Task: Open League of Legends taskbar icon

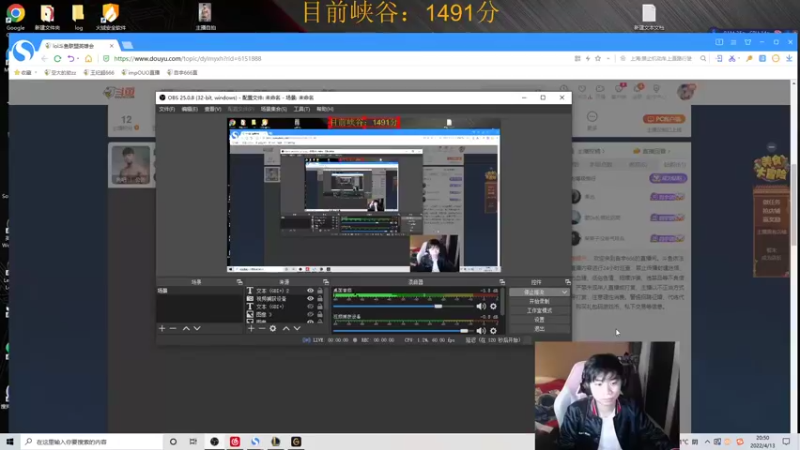Action: tap(276, 442)
